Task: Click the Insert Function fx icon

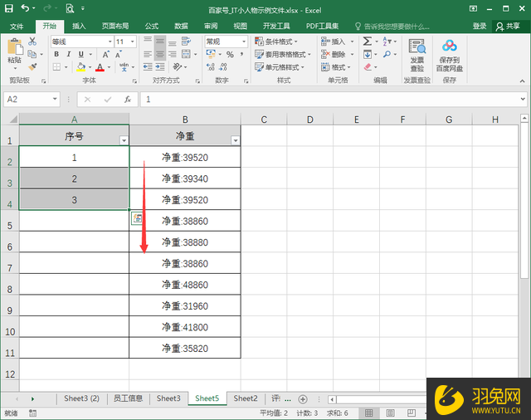Action: coord(128,100)
